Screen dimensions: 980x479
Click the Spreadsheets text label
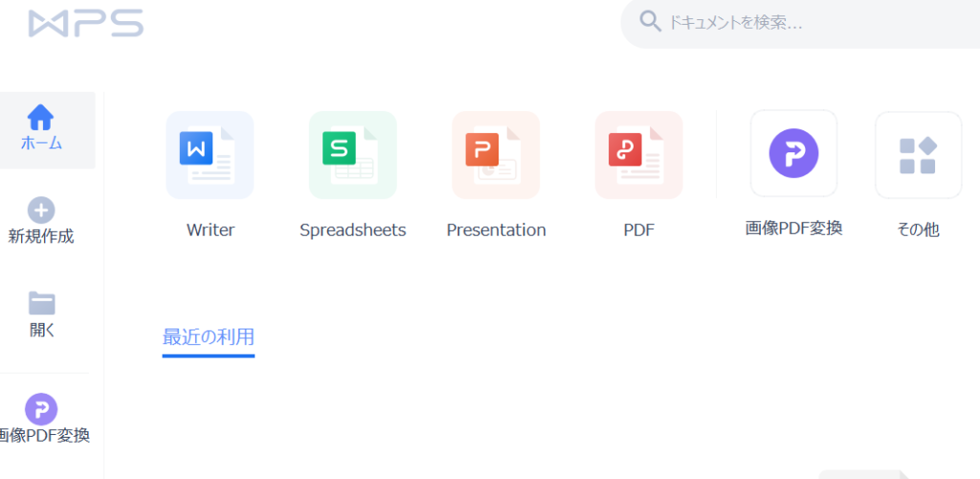[352, 230]
